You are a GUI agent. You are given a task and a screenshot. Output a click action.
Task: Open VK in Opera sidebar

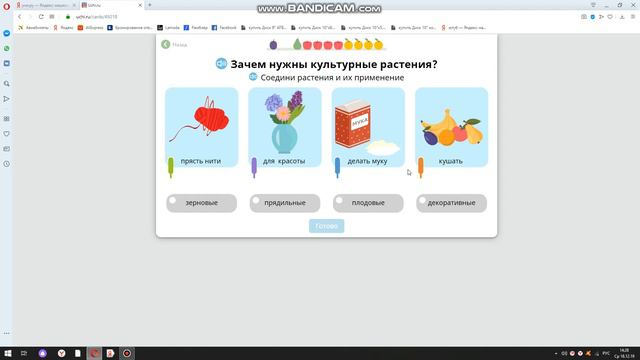pyautogui.click(x=7, y=64)
